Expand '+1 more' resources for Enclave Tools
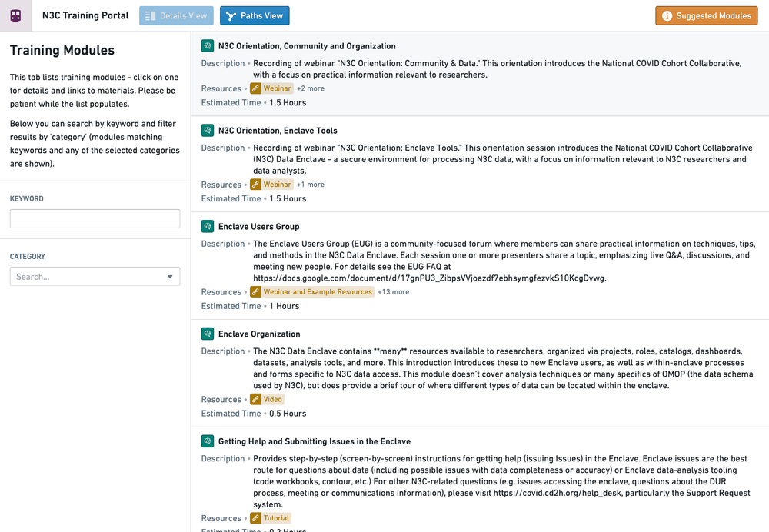The height and width of the screenshot is (532, 769). [311, 185]
